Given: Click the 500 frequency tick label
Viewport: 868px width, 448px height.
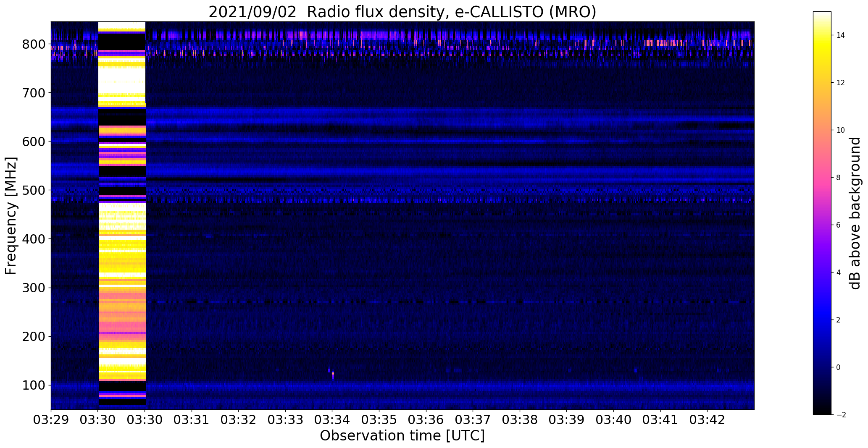Looking at the screenshot, I should [34, 190].
